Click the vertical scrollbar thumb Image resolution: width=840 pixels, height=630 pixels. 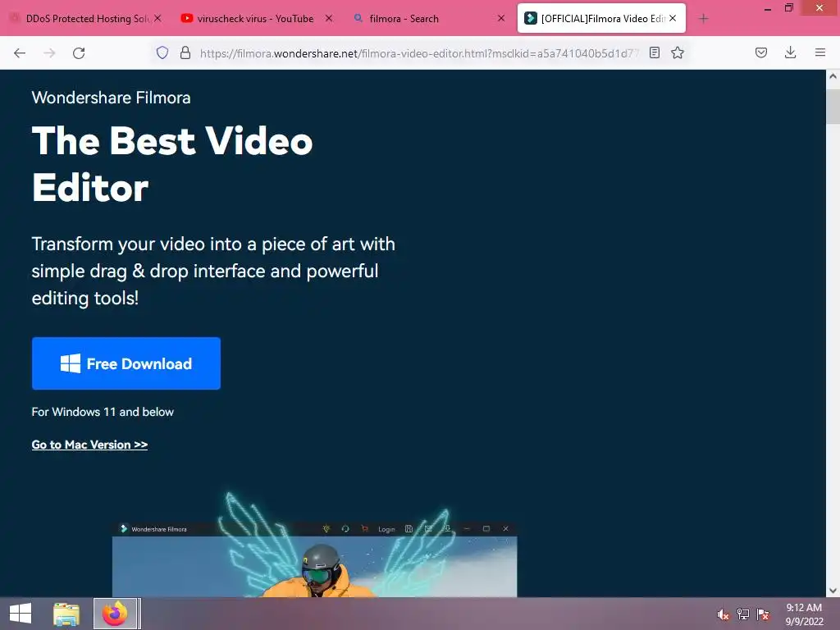pos(833,107)
